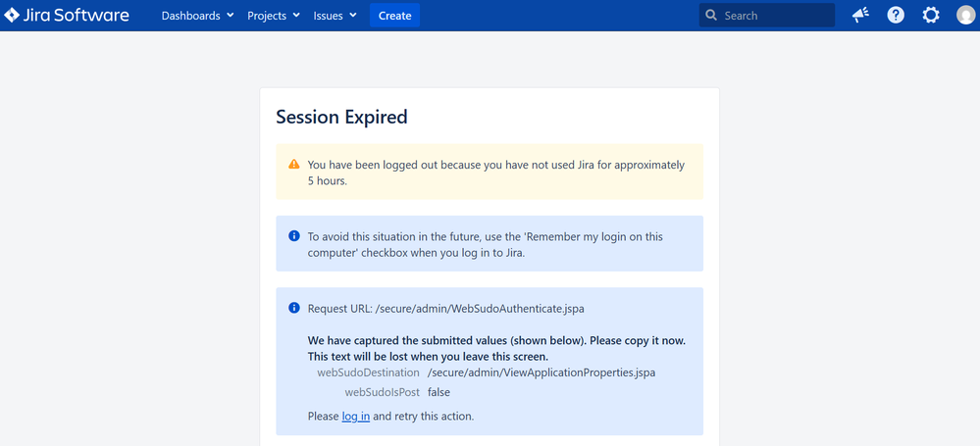Click the search magnifier icon
Image resolution: width=980 pixels, height=446 pixels.
click(x=710, y=16)
